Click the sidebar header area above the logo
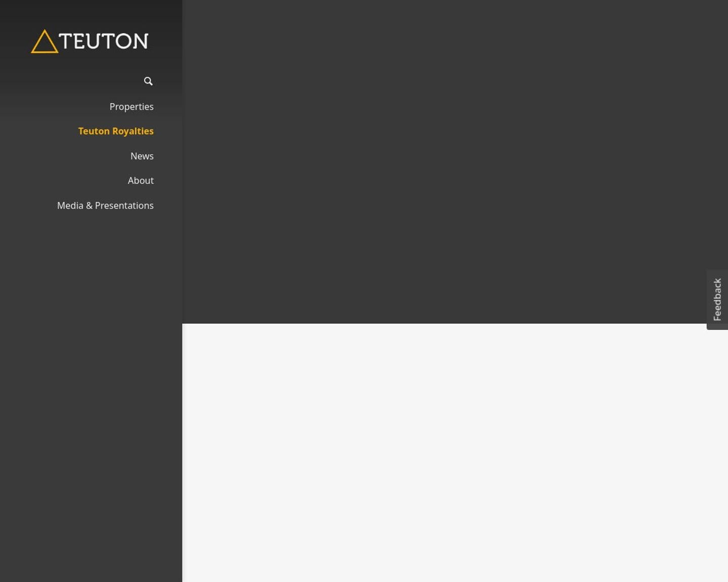Screen dimensions: 728x582 point(91,13)
